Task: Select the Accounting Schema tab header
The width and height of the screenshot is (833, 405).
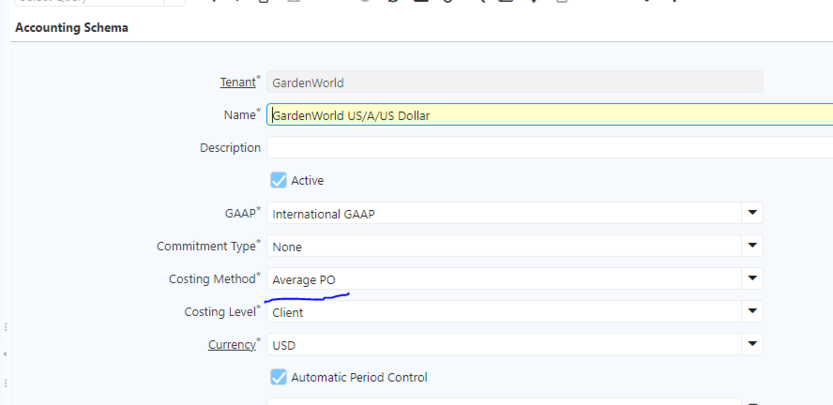Action: coord(71,28)
